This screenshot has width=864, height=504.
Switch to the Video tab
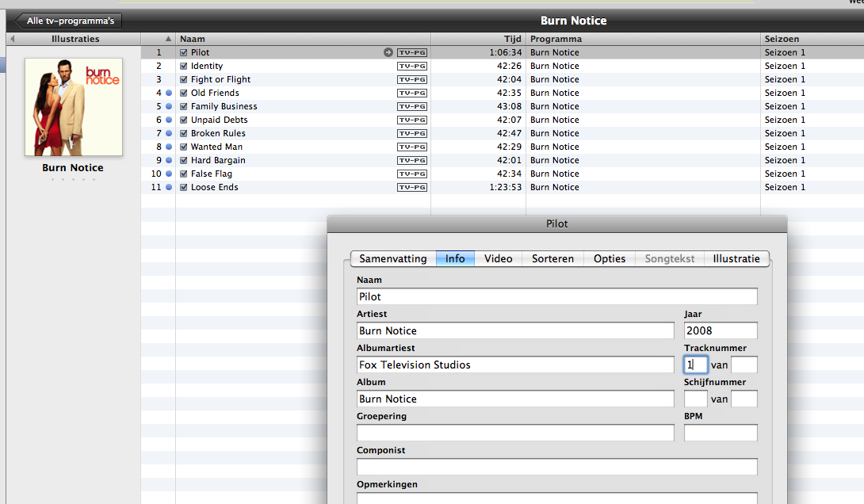click(x=498, y=259)
